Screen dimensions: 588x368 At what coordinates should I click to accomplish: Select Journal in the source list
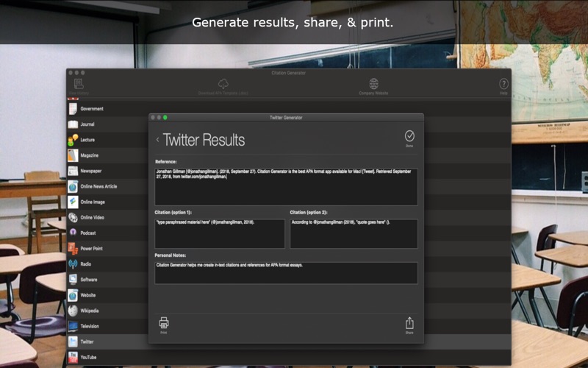(x=87, y=124)
